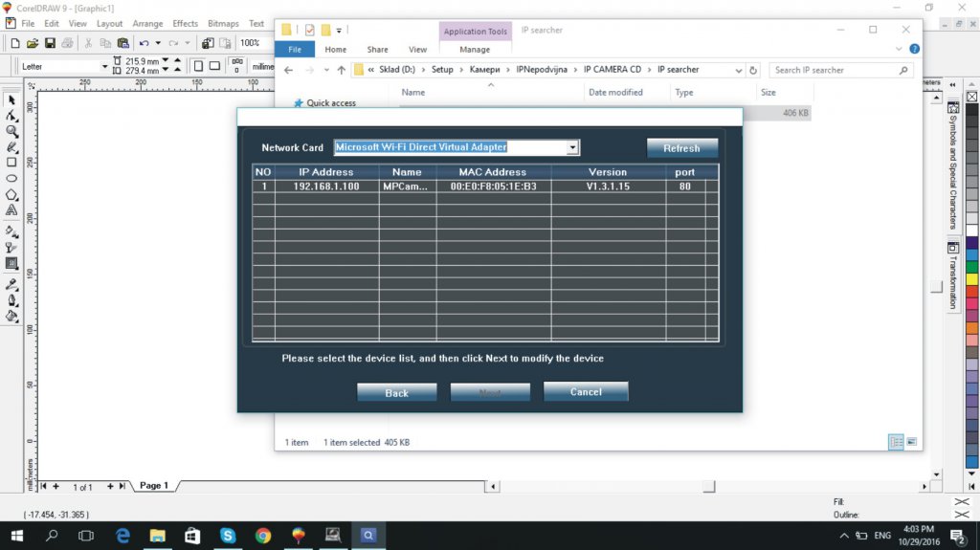Open the Home tab in Explorer ribbon

pos(336,50)
